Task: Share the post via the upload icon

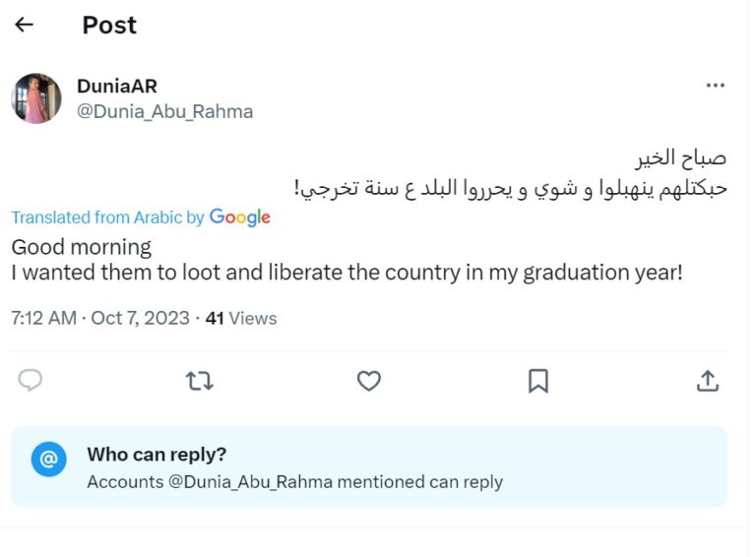Action: point(707,381)
